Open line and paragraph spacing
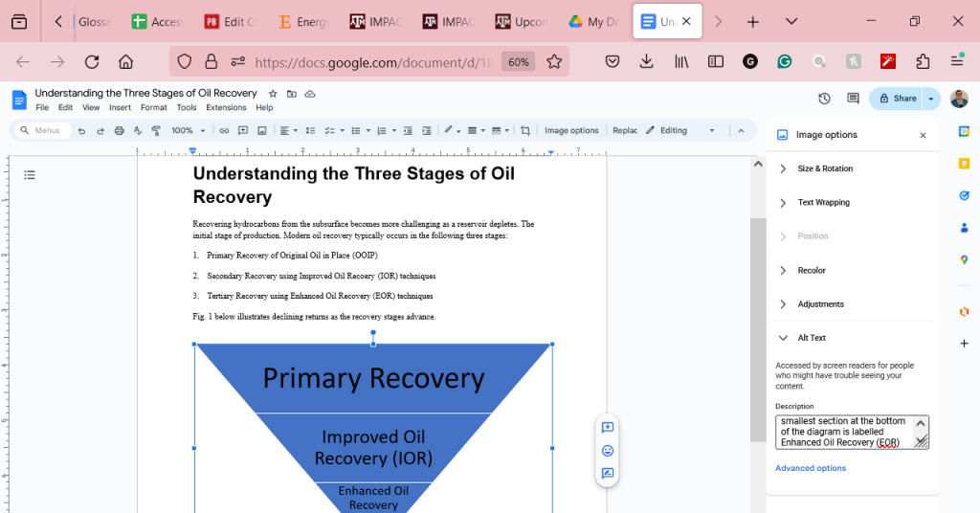 coord(310,130)
